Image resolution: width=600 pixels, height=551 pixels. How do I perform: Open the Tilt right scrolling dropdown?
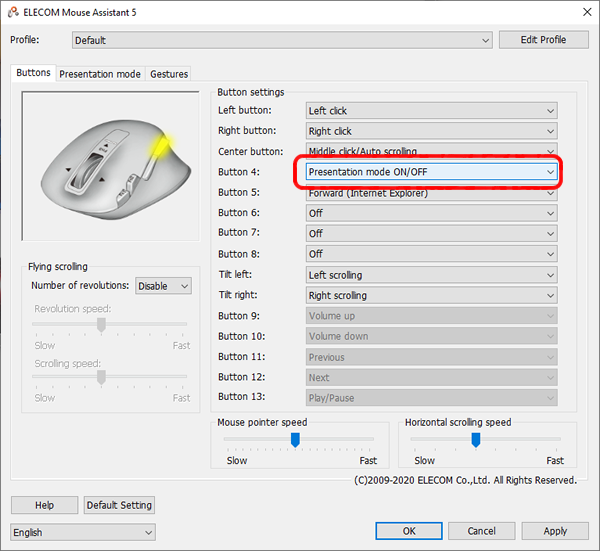pyautogui.click(x=431, y=295)
